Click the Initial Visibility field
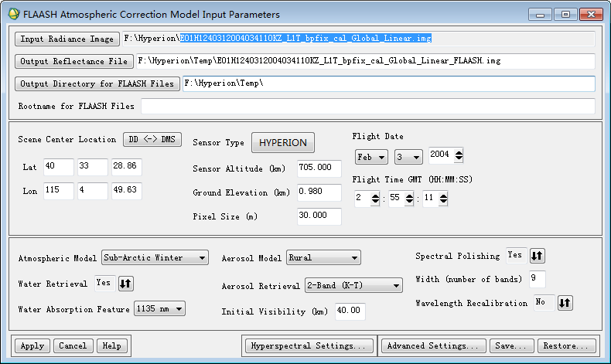This screenshot has width=611, height=364. click(x=350, y=311)
